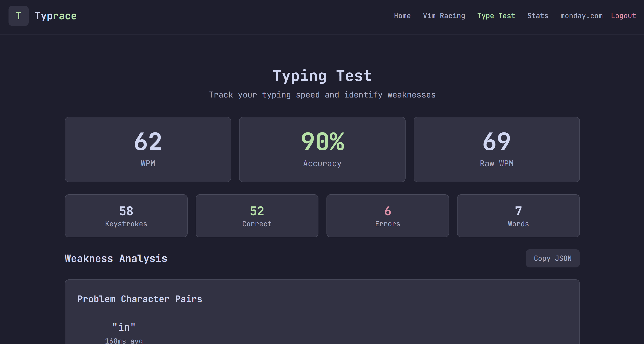Screen dimensions: 644x344
Task: Click the 62 WPM stat card
Action: click(x=148, y=149)
